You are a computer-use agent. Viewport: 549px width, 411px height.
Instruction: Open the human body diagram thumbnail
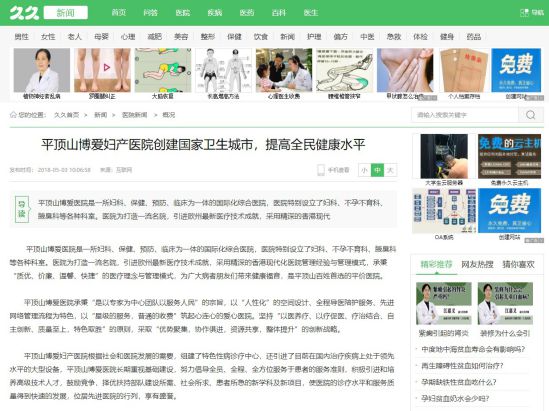[x=223, y=70]
